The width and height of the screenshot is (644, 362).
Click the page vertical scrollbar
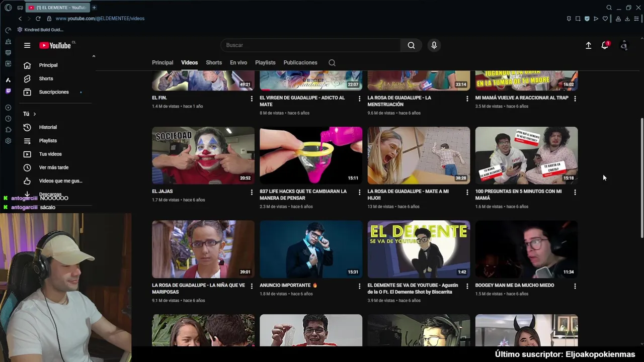(x=641, y=178)
